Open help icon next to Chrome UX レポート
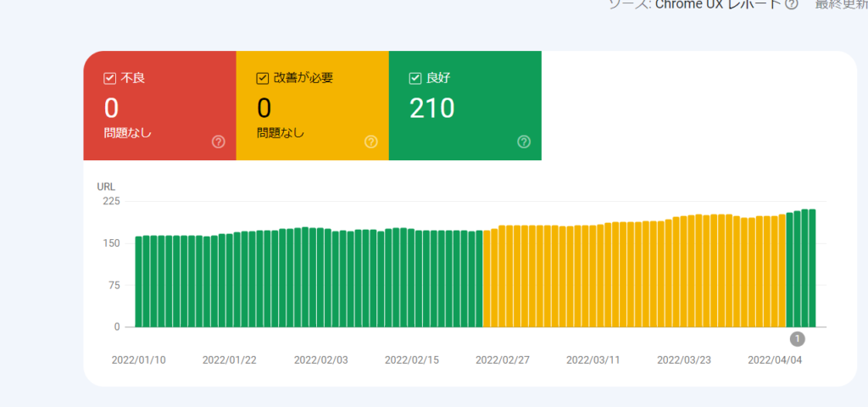The width and height of the screenshot is (868, 407). point(792,5)
